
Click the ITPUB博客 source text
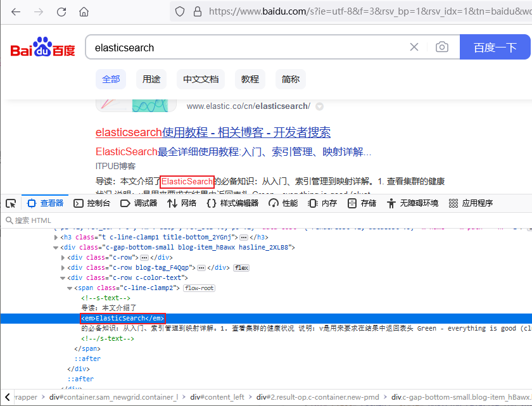(116, 166)
